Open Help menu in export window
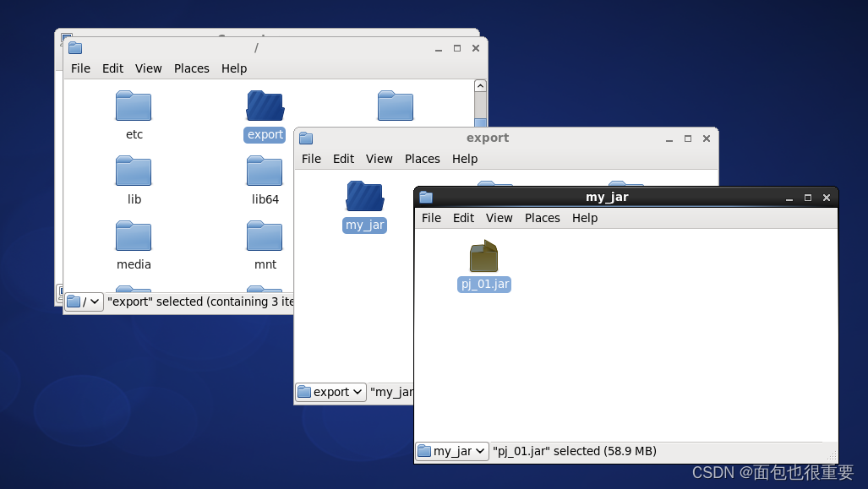This screenshot has height=489, width=868. point(465,159)
